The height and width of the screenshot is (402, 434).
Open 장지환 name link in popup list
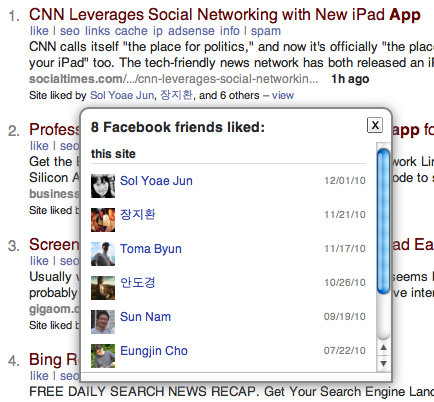pos(138,214)
